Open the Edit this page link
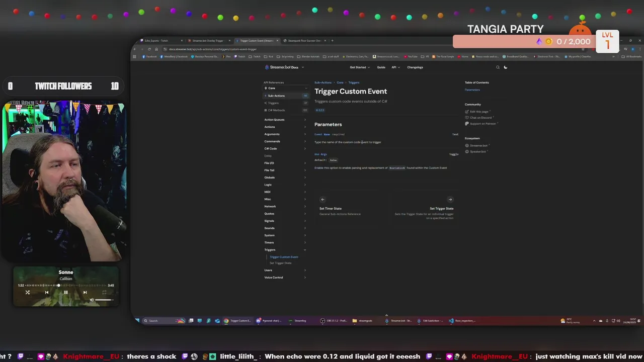Screen dimensions: 644x362 [x=477, y=112]
